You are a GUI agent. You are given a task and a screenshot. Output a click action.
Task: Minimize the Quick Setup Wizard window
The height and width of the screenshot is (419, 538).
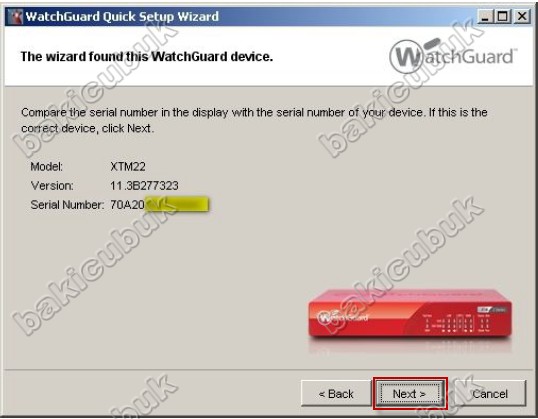[x=485, y=16]
